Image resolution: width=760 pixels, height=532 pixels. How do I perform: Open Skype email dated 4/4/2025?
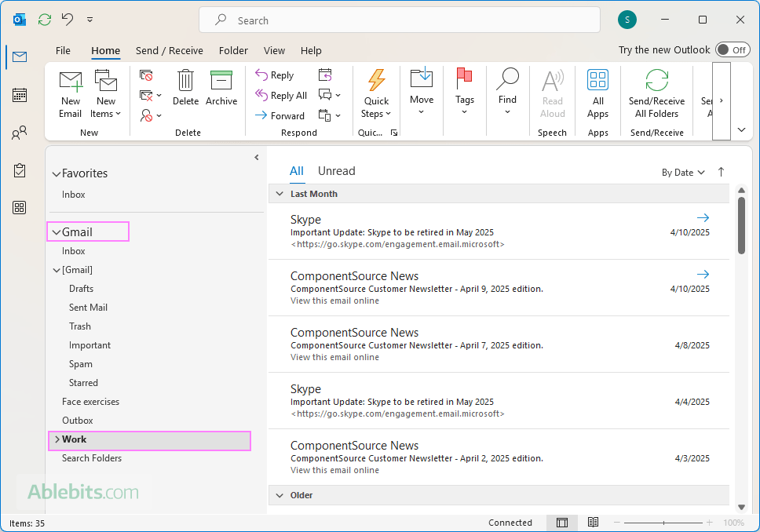click(499, 401)
